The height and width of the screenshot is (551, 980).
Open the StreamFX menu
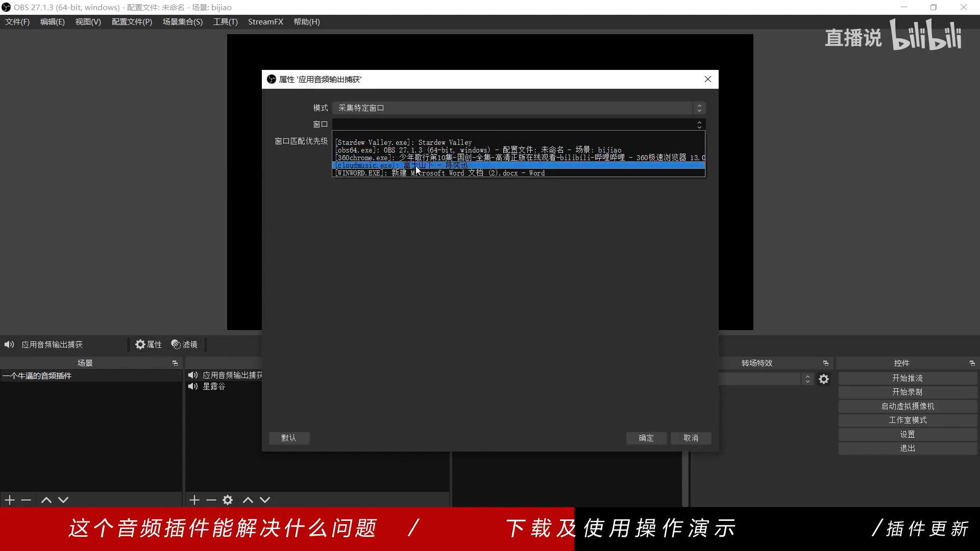click(265, 22)
